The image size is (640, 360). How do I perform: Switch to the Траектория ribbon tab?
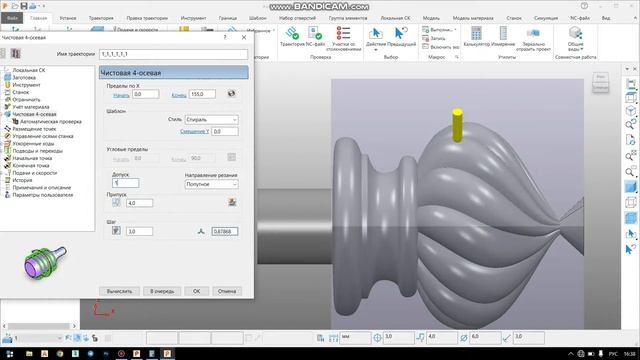101,18
